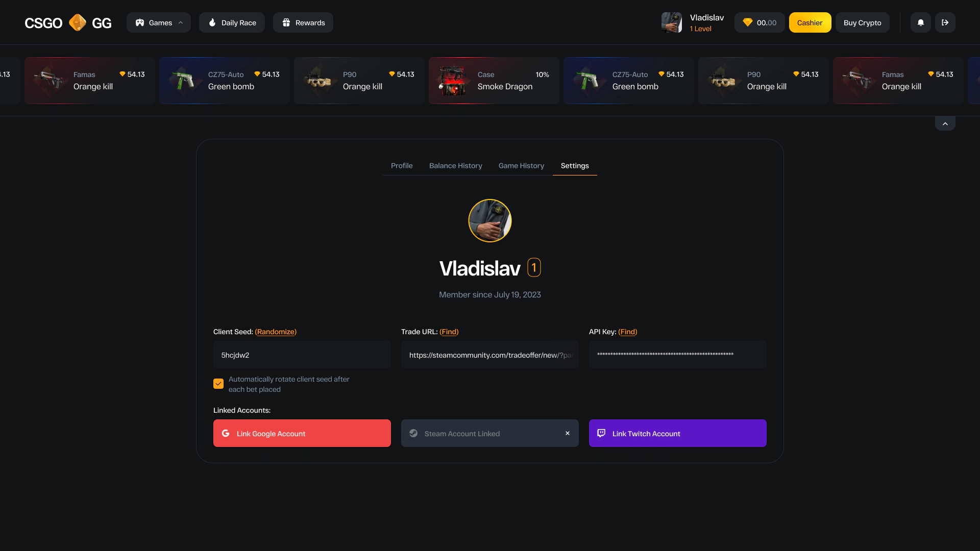Open the Game History tab
This screenshot has height=551, width=980.
[521, 165]
